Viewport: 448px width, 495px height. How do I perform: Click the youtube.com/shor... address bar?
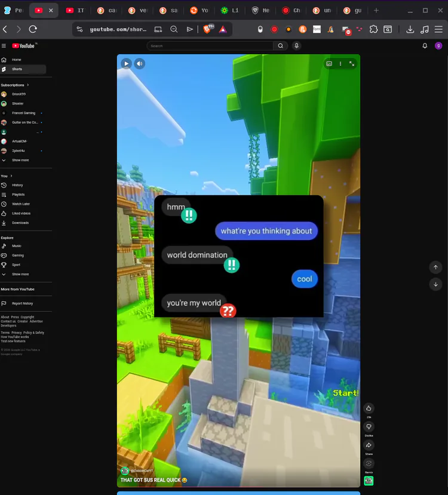click(x=118, y=29)
